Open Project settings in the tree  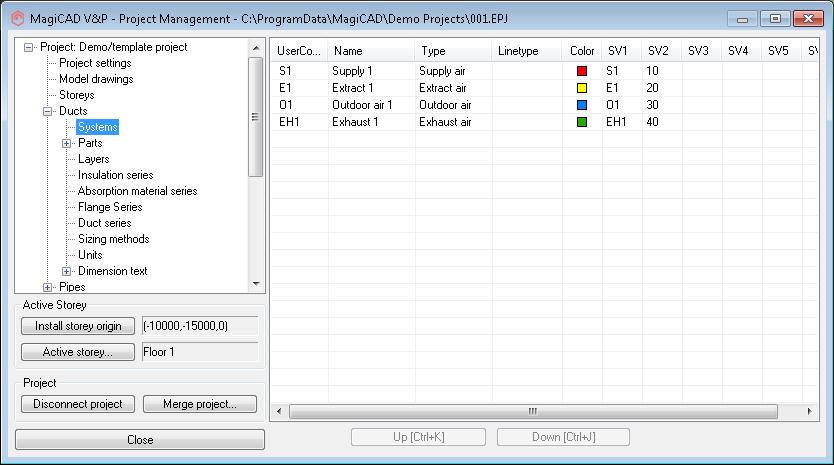coord(95,63)
